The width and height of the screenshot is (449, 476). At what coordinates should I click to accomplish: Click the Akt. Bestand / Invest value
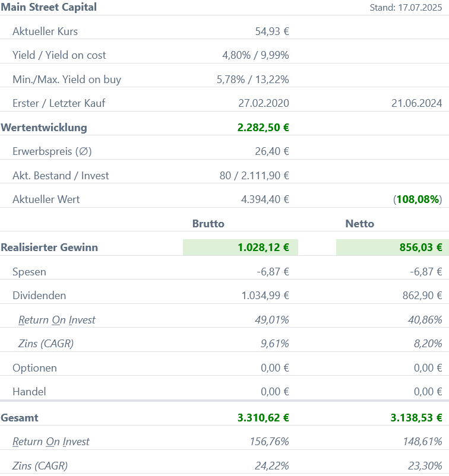(x=254, y=176)
